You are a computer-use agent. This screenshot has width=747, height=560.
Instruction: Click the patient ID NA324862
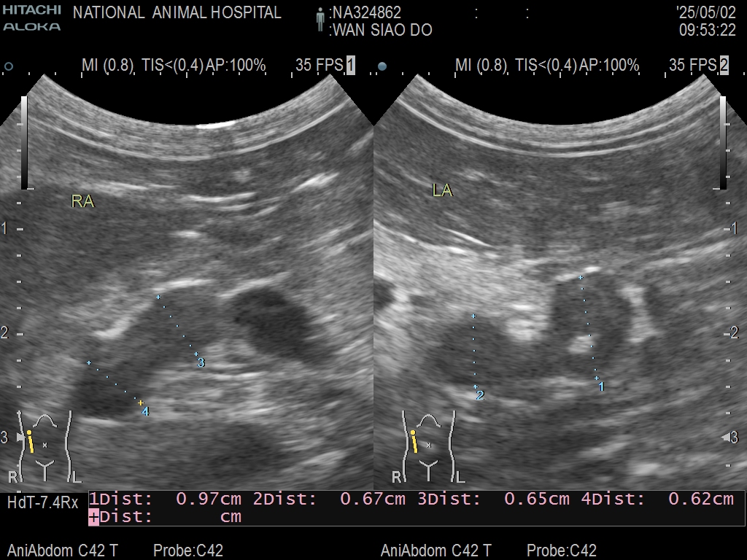pos(365,13)
